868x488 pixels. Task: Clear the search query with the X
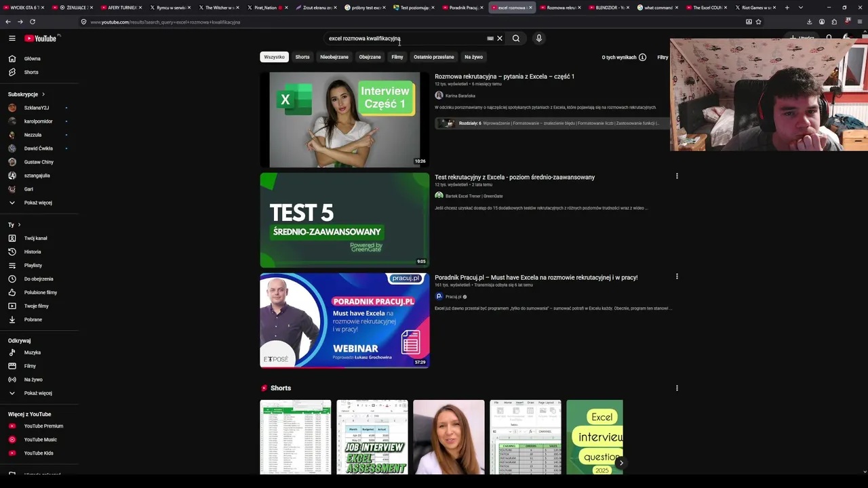pyautogui.click(x=500, y=39)
